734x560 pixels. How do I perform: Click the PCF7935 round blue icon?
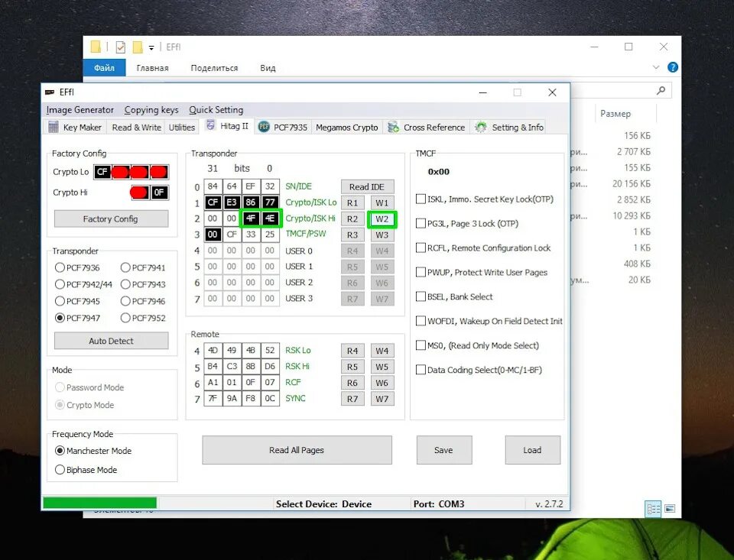point(264,127)
